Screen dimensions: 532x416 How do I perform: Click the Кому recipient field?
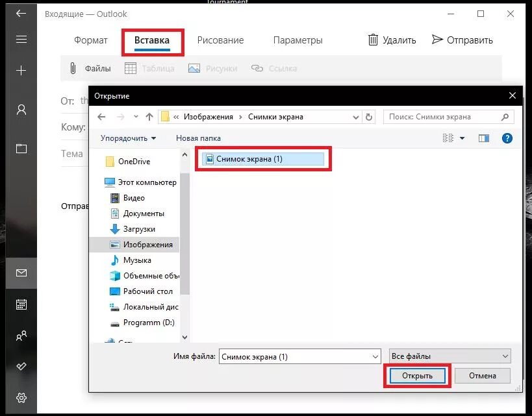pos(74,127)
